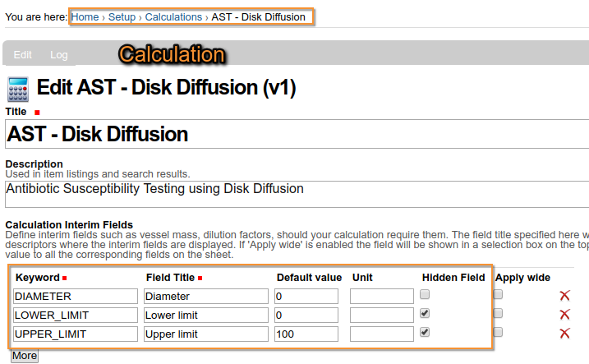Click the Title input field
Screen dimensions: 589x364
coord(296,134)
